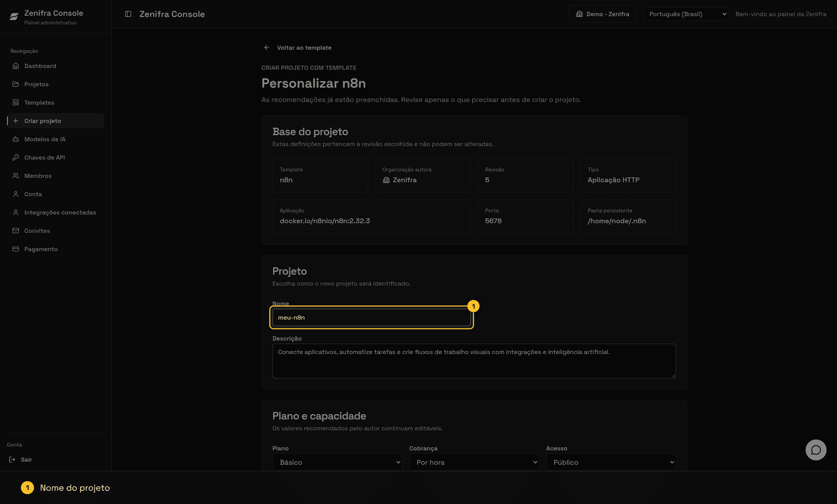Screen dimensions: 837x504
Task: Open Convites in the navigation
Action: (x=55, y=231)
